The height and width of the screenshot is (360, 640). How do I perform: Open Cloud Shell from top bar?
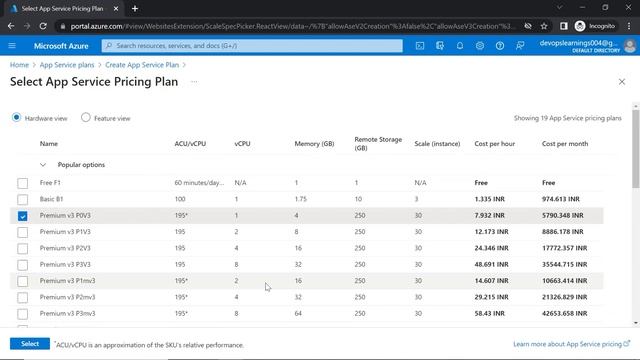coord(420,46)
